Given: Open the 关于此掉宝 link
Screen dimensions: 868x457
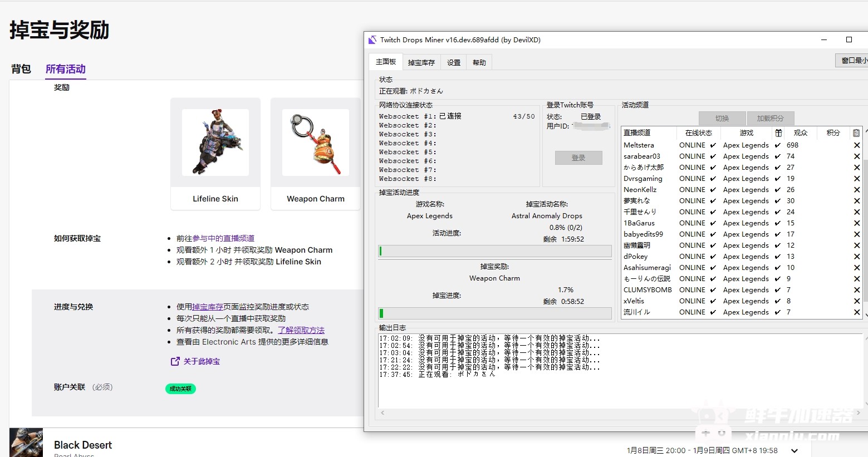Looking at the screenshot, I should (202, 361).
